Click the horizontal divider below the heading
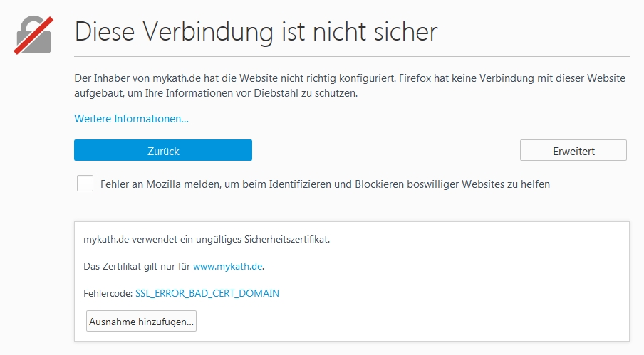644x355 pixels. (351, 55)
